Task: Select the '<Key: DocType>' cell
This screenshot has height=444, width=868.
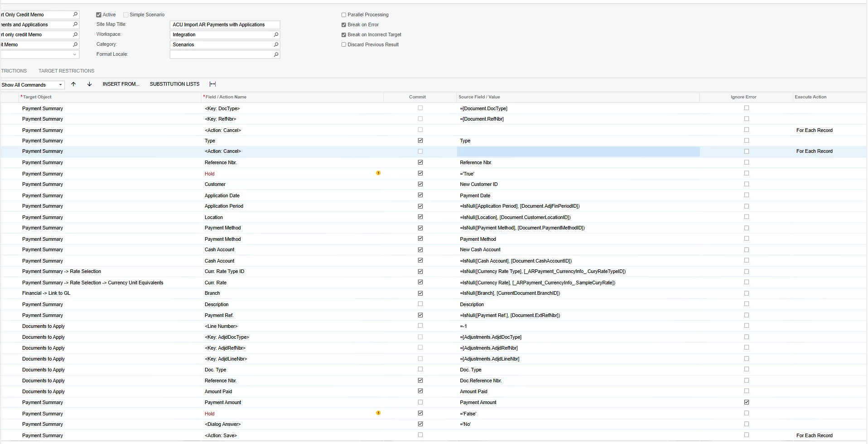Action: point(292,108)
